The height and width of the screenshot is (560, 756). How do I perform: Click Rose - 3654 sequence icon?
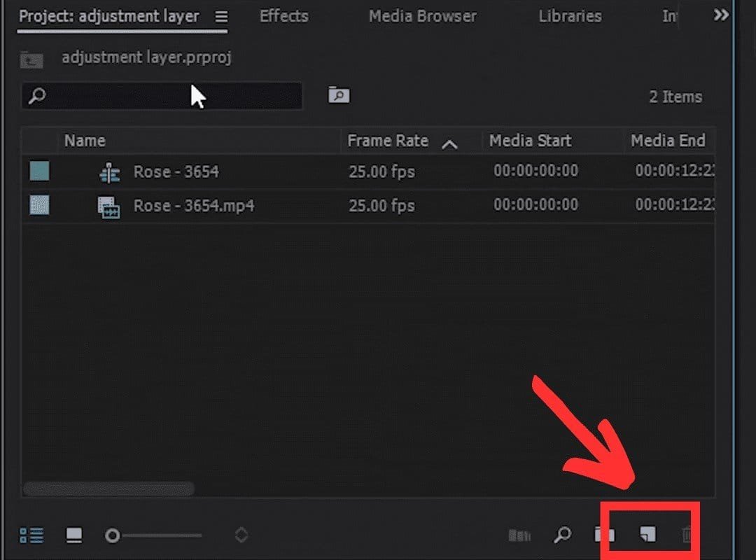(x=110, y=172)
